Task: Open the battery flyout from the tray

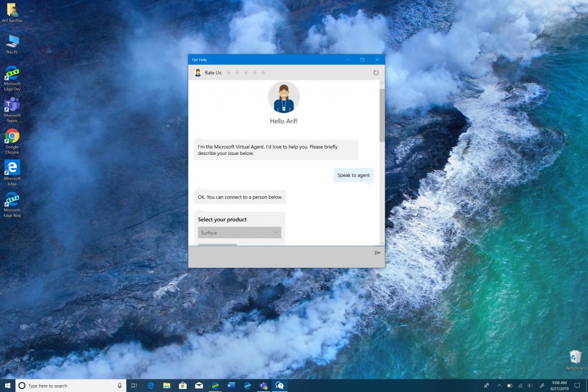Action: (510, 386)
